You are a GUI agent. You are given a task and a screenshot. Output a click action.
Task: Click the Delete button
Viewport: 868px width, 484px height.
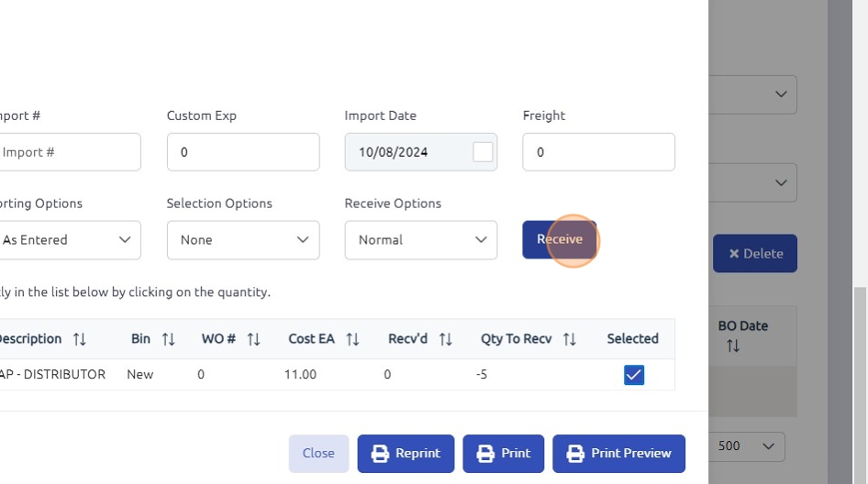[755, 254]
